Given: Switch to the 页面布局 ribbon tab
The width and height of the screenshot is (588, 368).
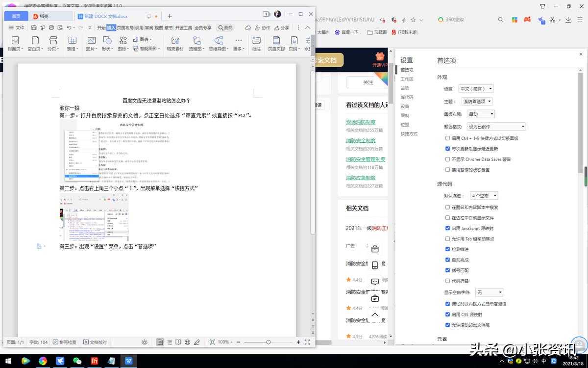Looking at the screenshot, I should click(124, 28).
